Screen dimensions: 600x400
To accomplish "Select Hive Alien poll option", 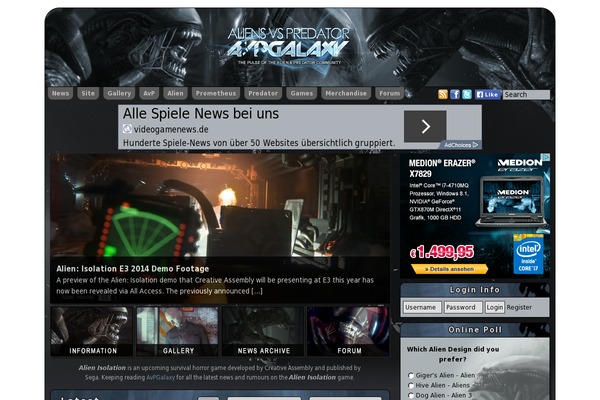I will [411, 385].
